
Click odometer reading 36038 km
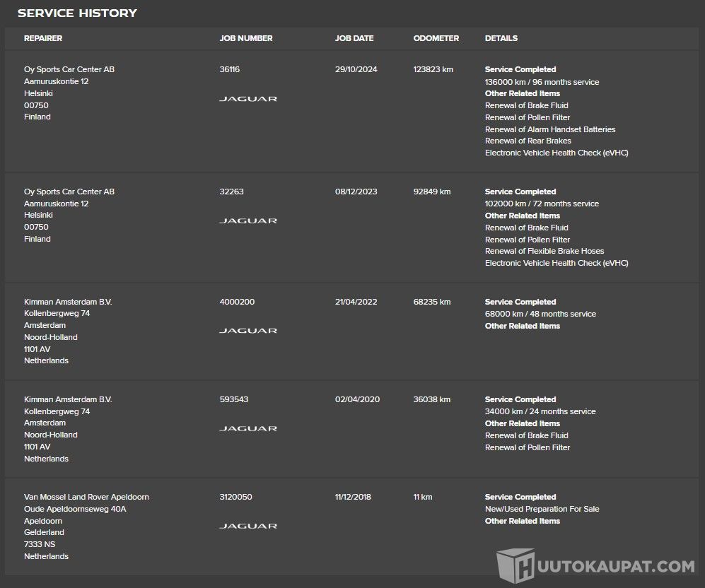pyautogui.click(x=432, y=399)
